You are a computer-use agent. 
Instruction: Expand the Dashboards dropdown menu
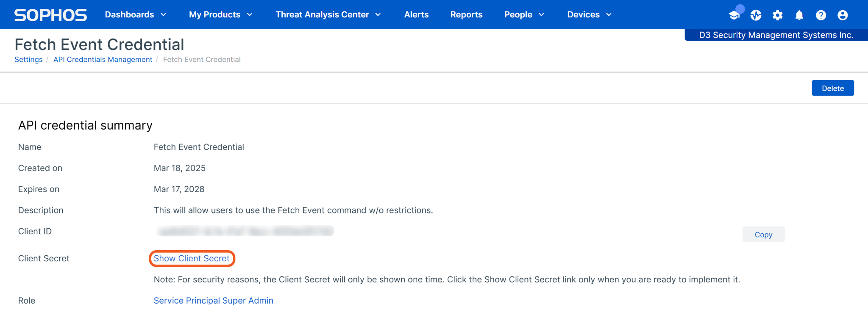(x=135, y=14)
